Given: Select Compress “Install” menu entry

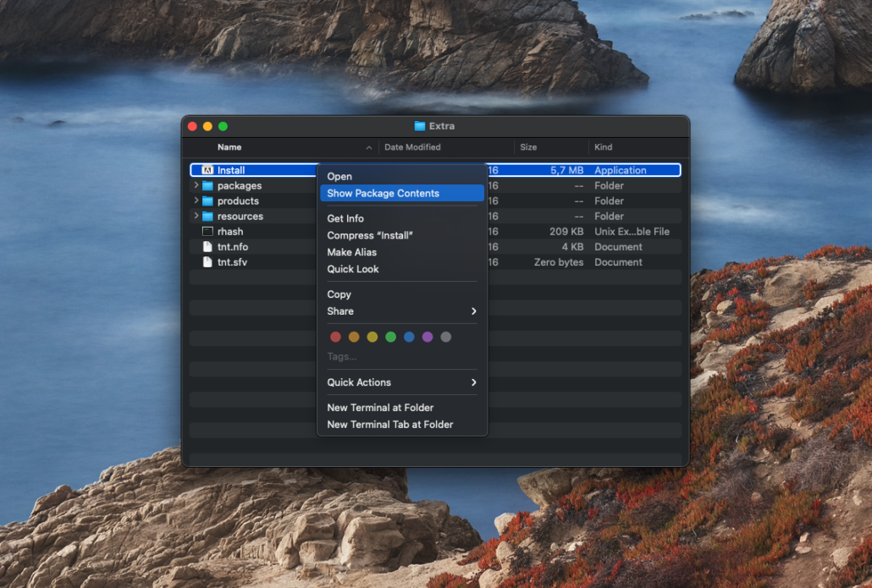Looking at the screenshot, I should 370,235.
